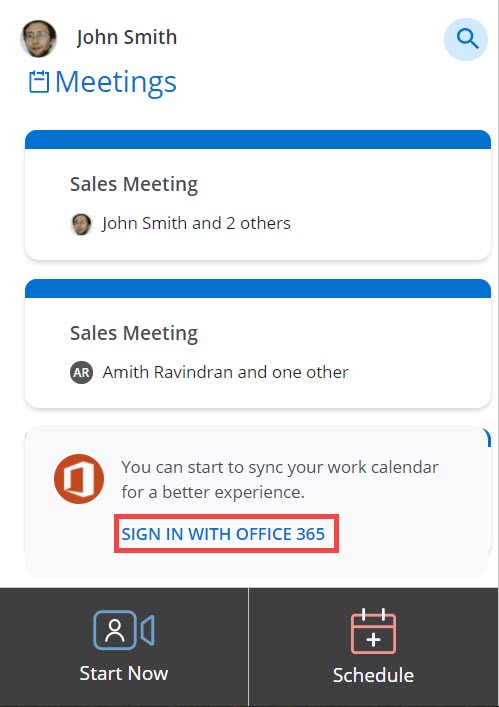Click the video camera Start Now icon
The width and height of the screenshot is (499, 707).
(x=124, y=630)
